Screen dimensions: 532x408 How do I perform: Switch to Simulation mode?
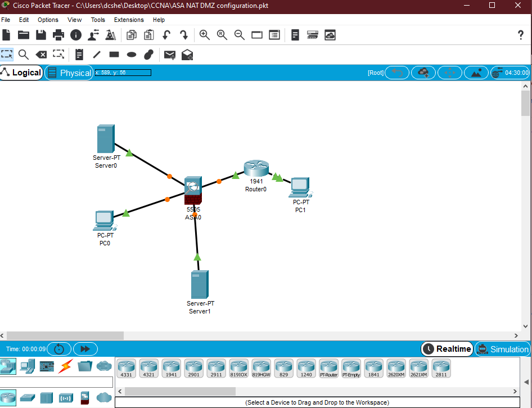pos(503,349)
